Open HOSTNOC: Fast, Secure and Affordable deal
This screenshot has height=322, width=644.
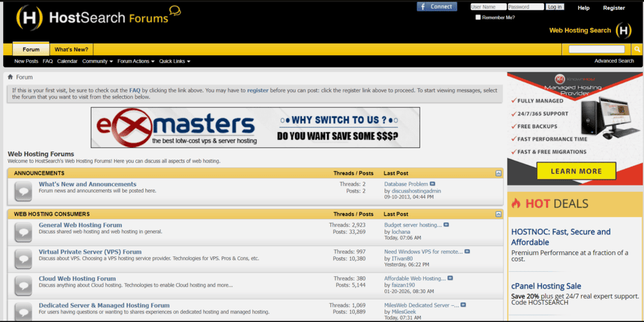click(561, 237)
